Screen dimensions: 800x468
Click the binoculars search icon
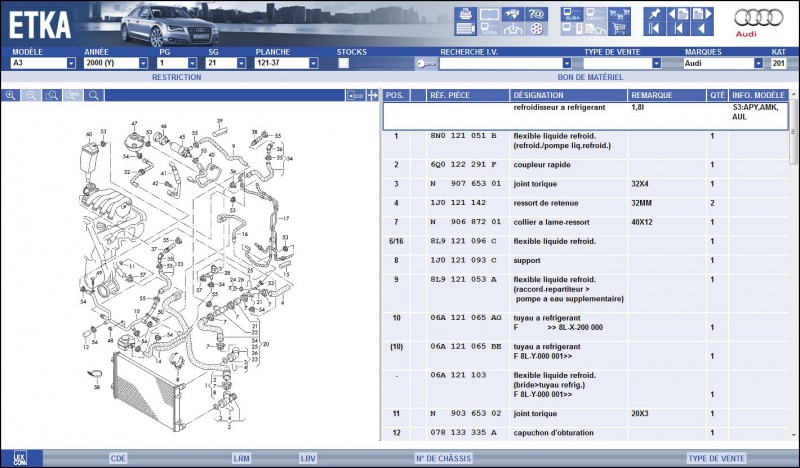coord(512,14)
